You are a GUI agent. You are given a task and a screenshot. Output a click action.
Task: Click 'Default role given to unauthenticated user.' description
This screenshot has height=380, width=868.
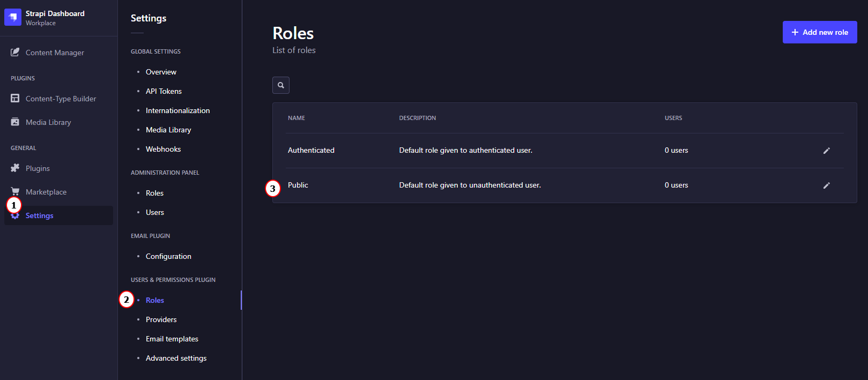tap(470, 185)
